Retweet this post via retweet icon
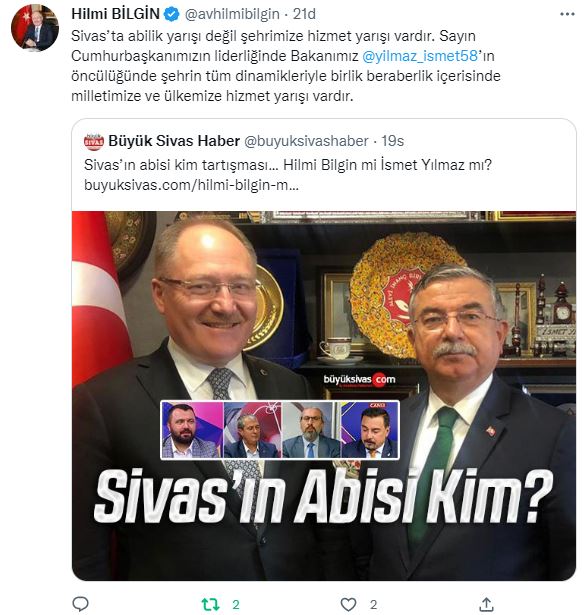 [x=210, y=604]
